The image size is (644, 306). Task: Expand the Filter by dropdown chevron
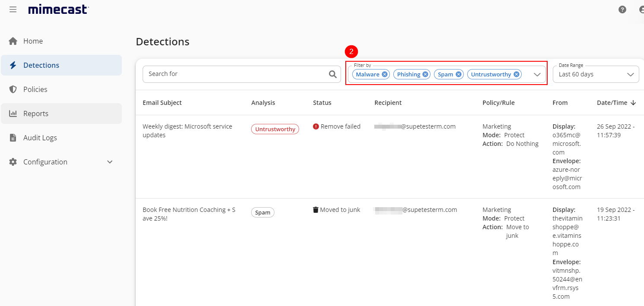coord(537,74)
